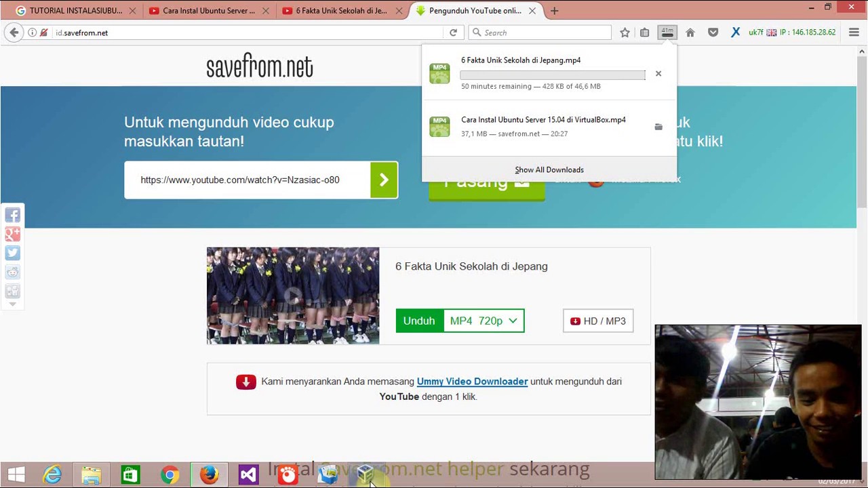
Task: Click the download progress bar
Action: point(553,75)
